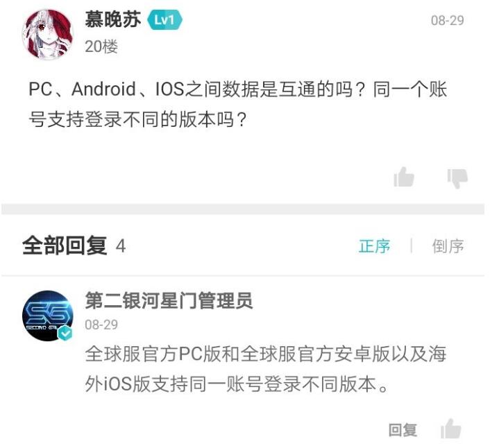The width and height of the screenshot is (499, 448).
Task: Like the administrator's reply
Action: 451,429
